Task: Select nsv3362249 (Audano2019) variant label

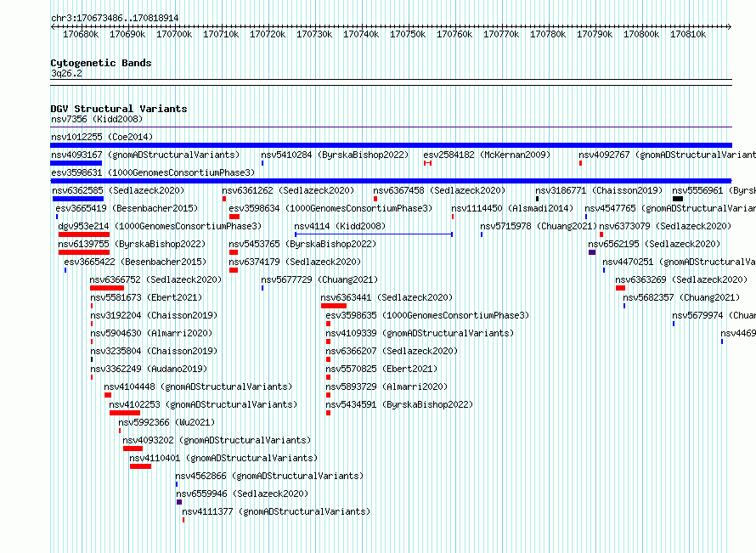Action: click(149, 369)
